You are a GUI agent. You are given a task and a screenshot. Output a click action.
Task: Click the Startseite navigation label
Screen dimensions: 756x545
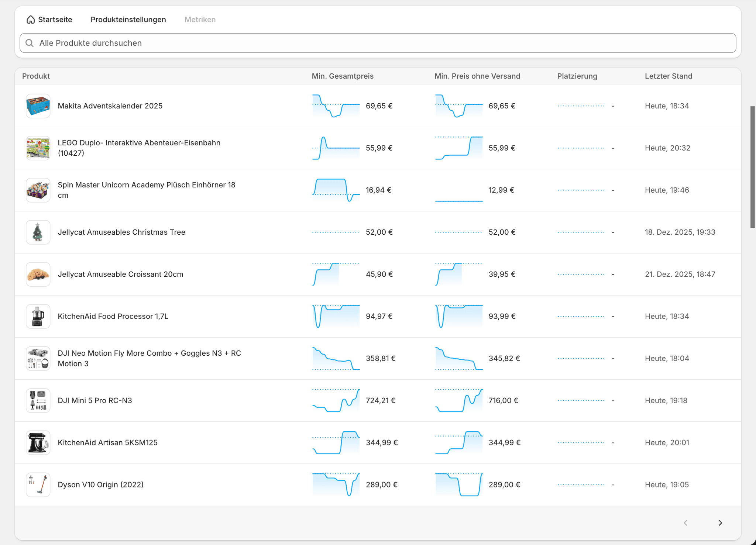click(x=55, y=20)
